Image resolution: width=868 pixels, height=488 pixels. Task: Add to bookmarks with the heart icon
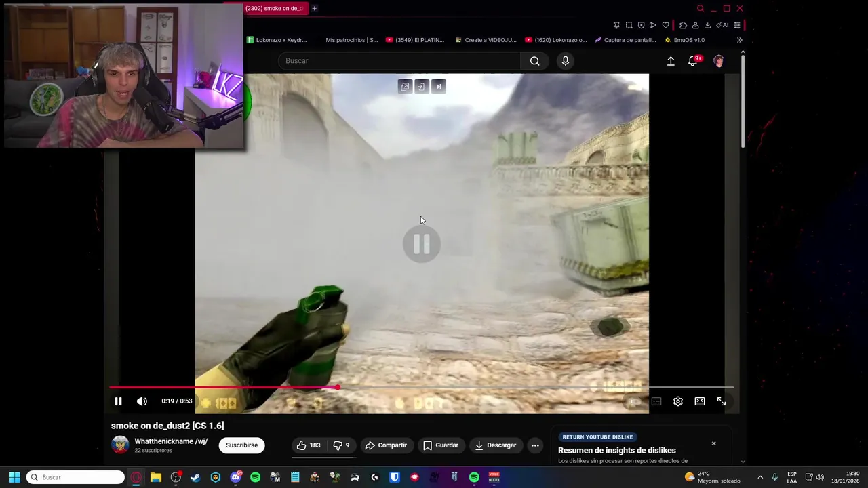(666, 25)
